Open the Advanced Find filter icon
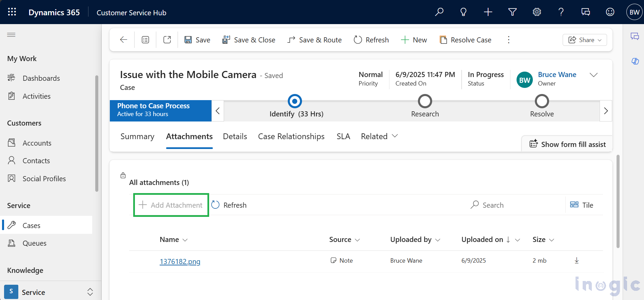Screen dimensions: 644x300 (512, 12)
